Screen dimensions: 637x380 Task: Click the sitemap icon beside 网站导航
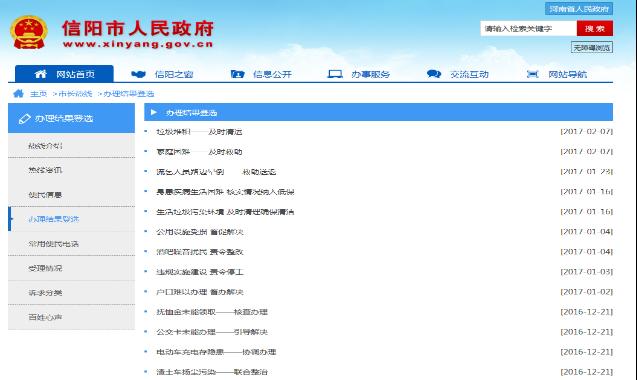pos(533,74)
